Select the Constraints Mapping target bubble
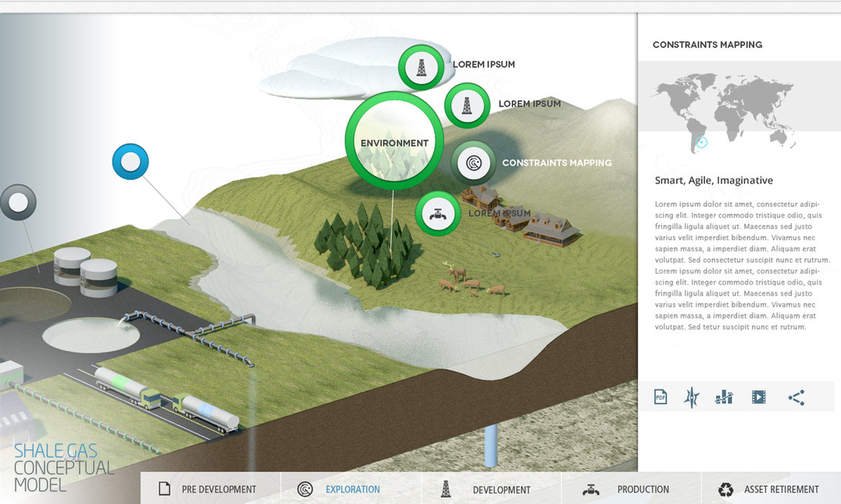This screenshot has height=504, width=841. (473, 163)
